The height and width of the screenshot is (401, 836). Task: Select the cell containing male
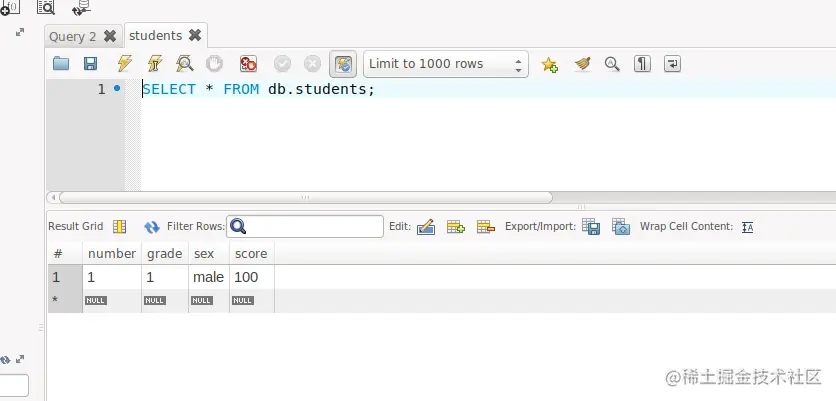pos(209,277)
